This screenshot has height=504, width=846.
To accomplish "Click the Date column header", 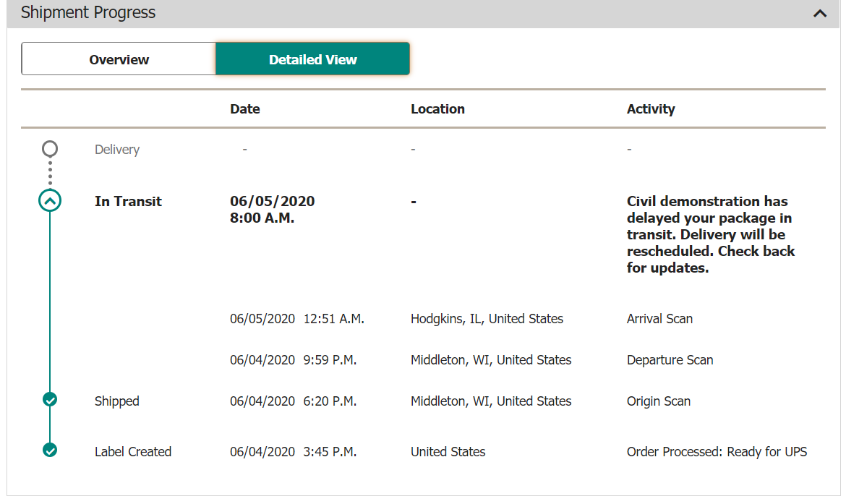I will pyautogui.click(x=245, y=109).
